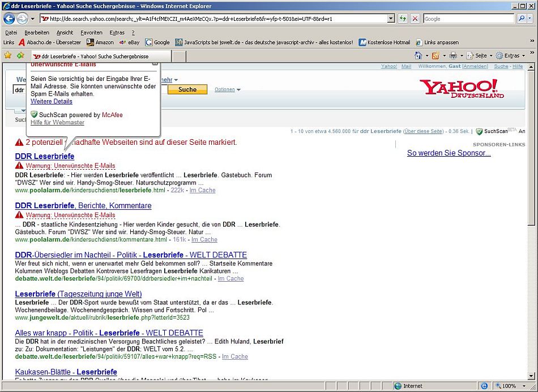Open Im Cache for the kommentare.html result

(204, 239)
